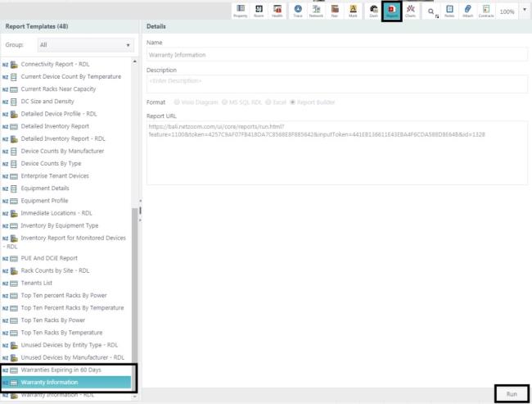
Task: Click the Description input field
Action: pyautogui.click(x=336, y=80)
